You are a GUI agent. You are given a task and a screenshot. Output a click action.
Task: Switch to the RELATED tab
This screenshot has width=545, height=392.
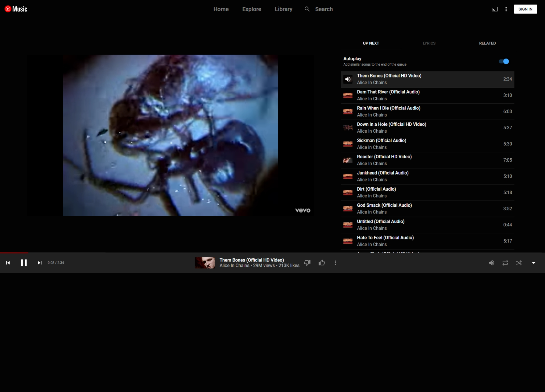(487, 43)
